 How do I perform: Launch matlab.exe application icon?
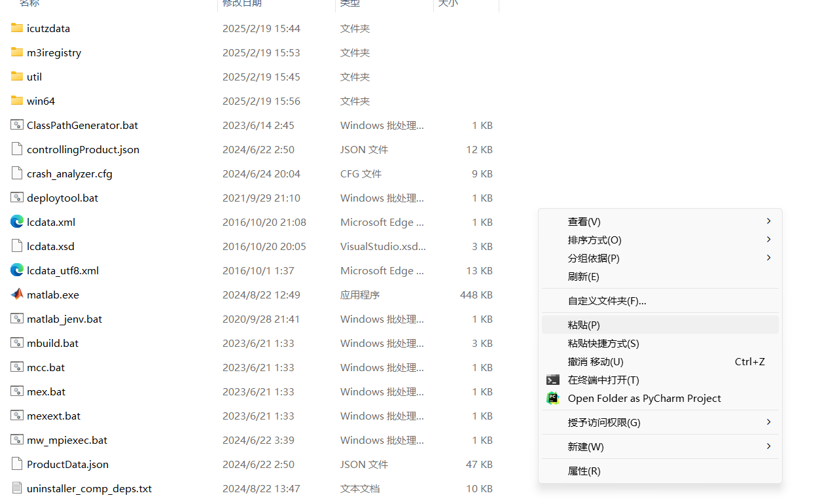pyautogui.click(x=16, y=295)
